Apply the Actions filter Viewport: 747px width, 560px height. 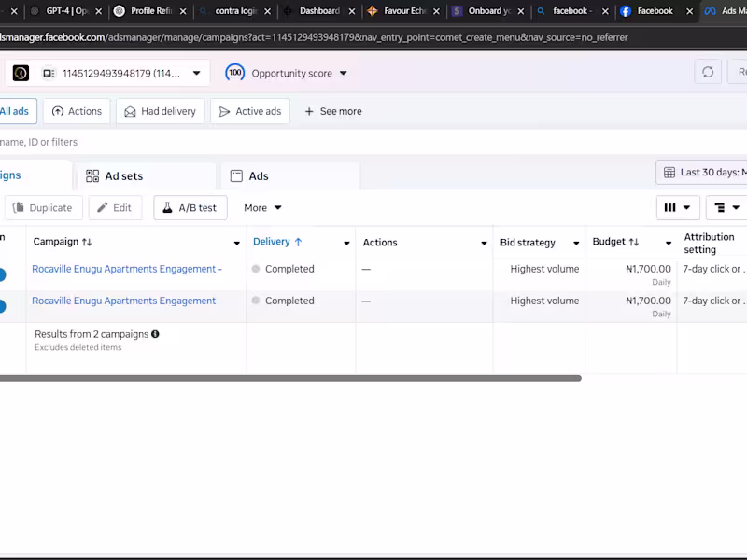77,111
